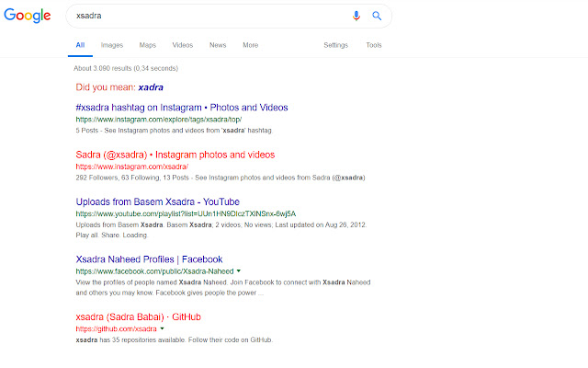Open the search Settings menu
The height and width of the screenshot is (368, 588).
pos(335,44)
